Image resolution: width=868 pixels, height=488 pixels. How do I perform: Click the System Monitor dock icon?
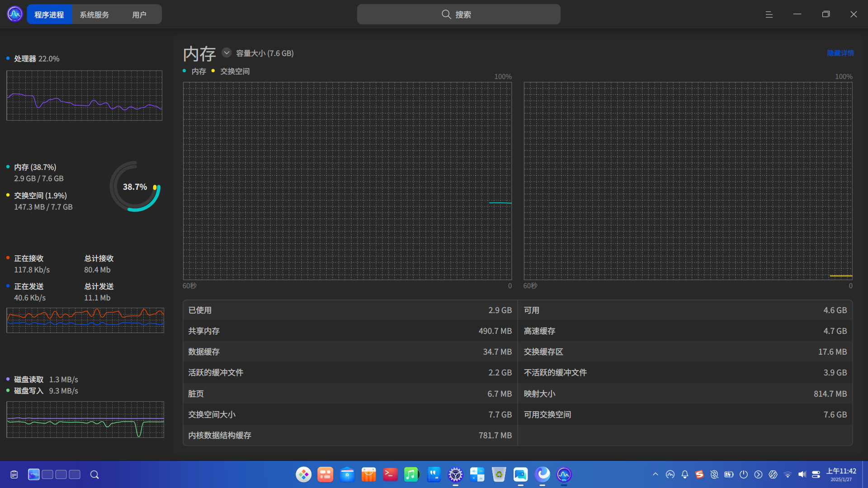tap(564, 474)
